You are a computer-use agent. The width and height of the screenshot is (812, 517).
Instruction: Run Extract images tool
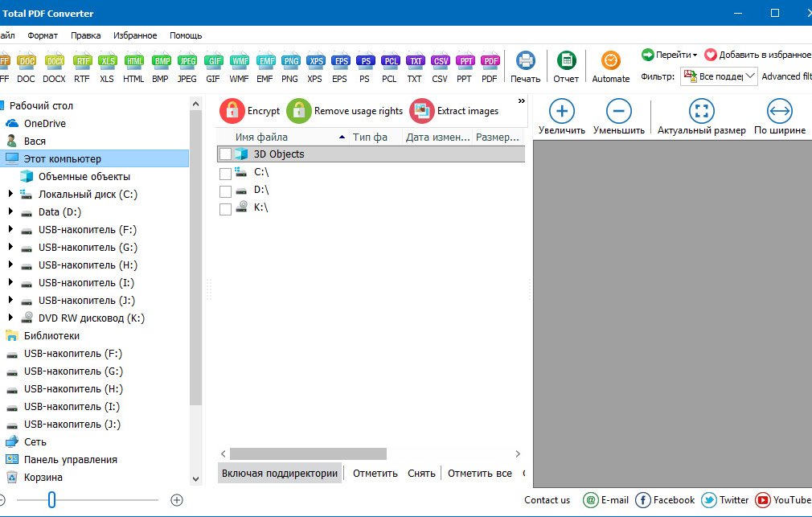pyautogui.click(x=454, y=111)
